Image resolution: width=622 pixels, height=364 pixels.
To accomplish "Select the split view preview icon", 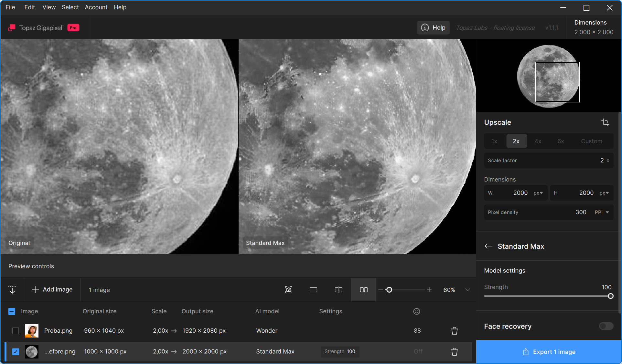I will point(338,290).
